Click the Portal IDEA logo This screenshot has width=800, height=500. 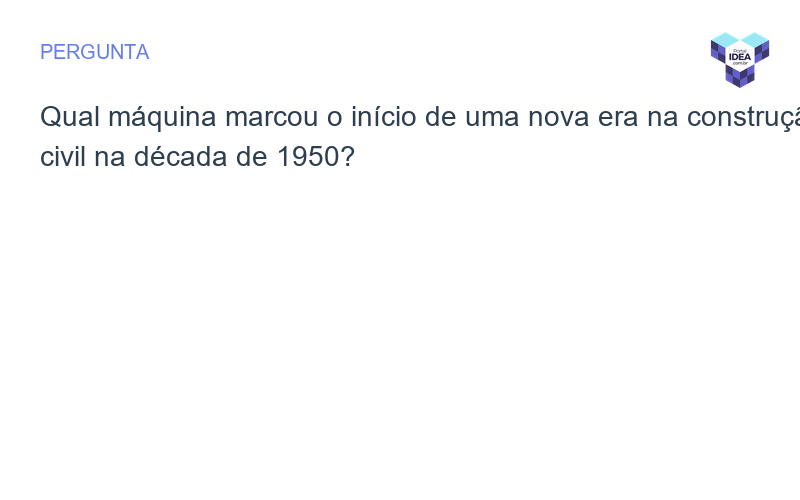pos(740,59)
